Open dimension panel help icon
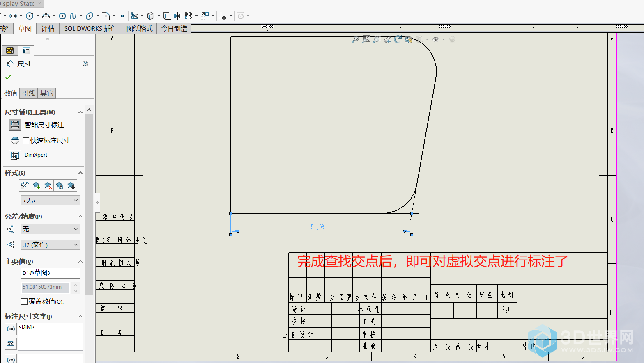 pyautogui.click(x=85, y=64)
